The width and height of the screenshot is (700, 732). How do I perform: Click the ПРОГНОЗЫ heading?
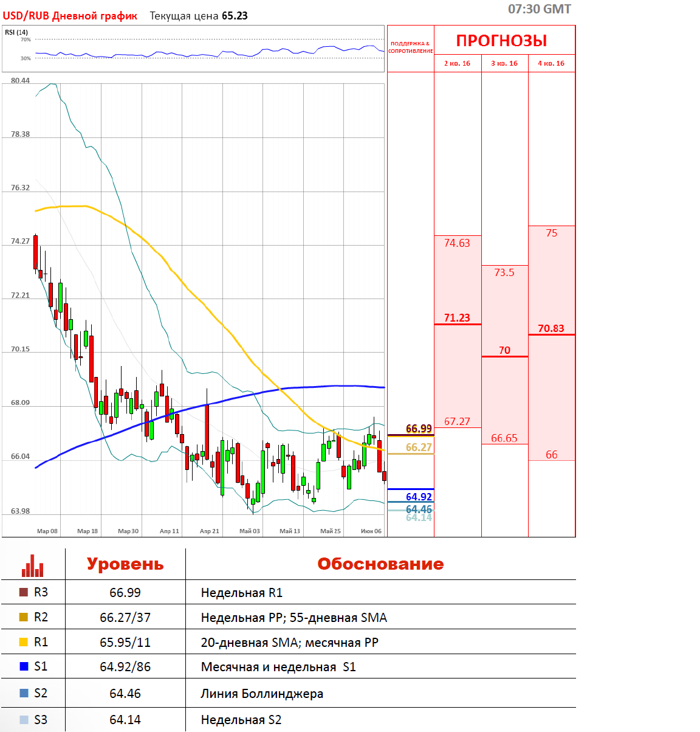[x=502, y=41]
